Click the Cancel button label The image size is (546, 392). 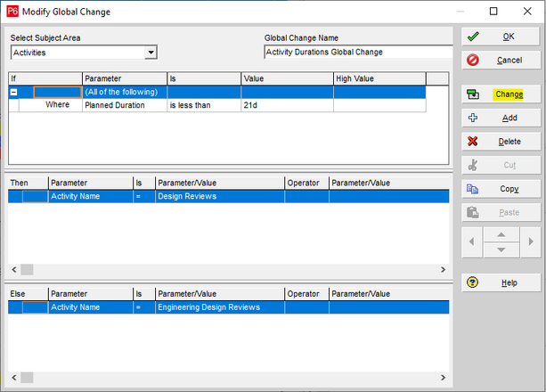coord(509,60)
